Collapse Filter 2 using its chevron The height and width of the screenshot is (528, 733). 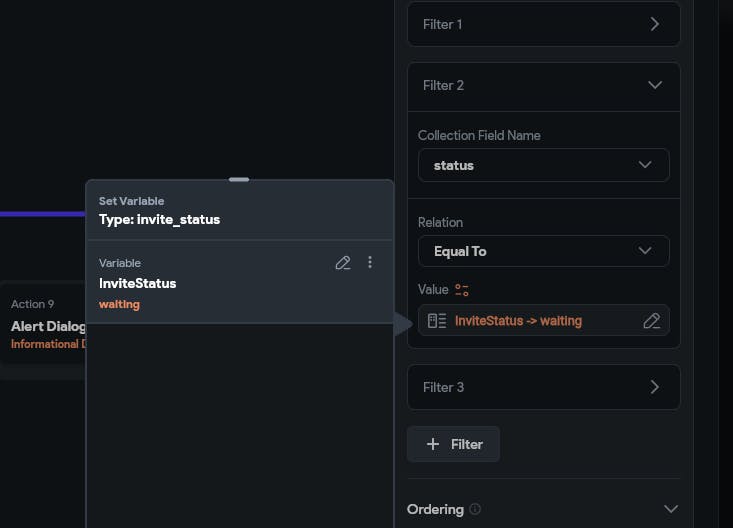[x=655, y=85]
